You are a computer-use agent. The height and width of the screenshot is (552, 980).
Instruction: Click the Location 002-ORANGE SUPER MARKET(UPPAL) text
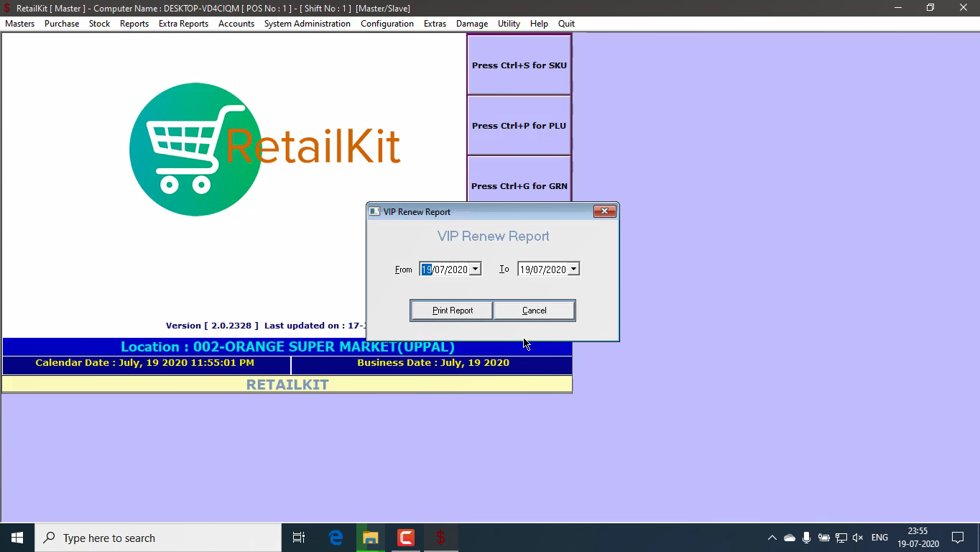pyautogui.click(x=287, y=346)
